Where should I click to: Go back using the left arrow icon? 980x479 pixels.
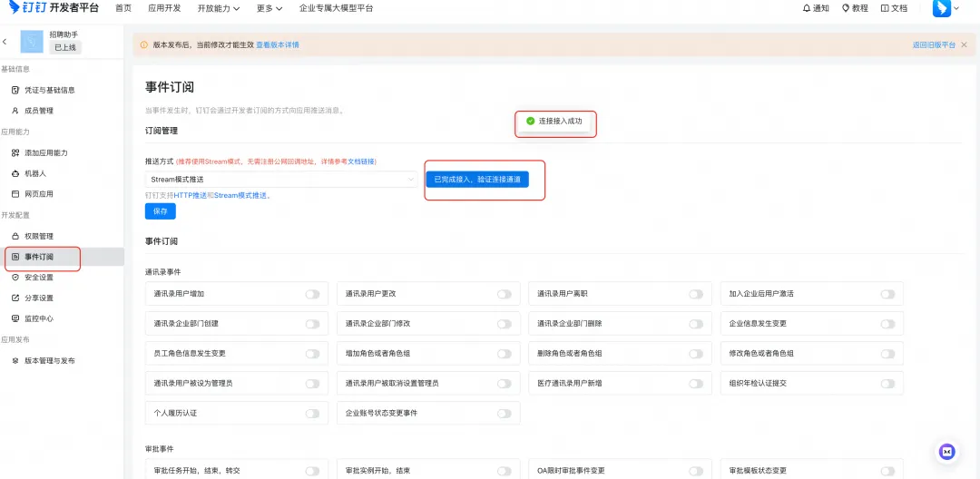5,41
